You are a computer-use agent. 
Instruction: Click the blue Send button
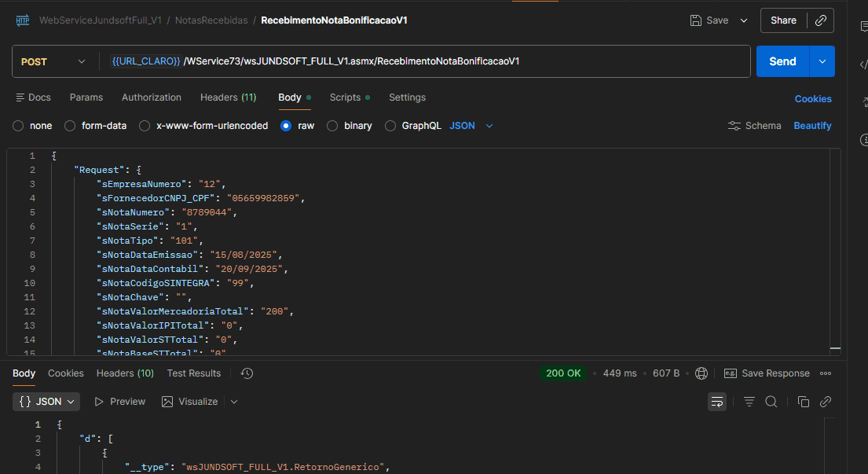click(x=782, y=61)
